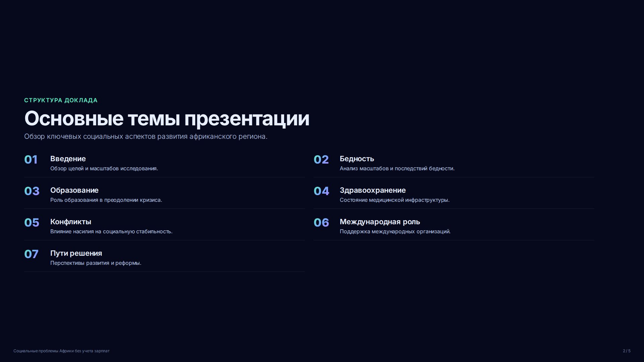
Task: Select the topic title 'Международная роль'
Action: click(380, 222)
